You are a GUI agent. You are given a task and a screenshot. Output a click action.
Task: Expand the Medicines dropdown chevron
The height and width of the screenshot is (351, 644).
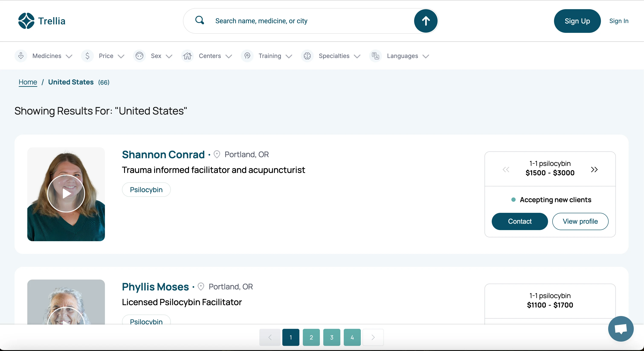click(x=69, y=56)
